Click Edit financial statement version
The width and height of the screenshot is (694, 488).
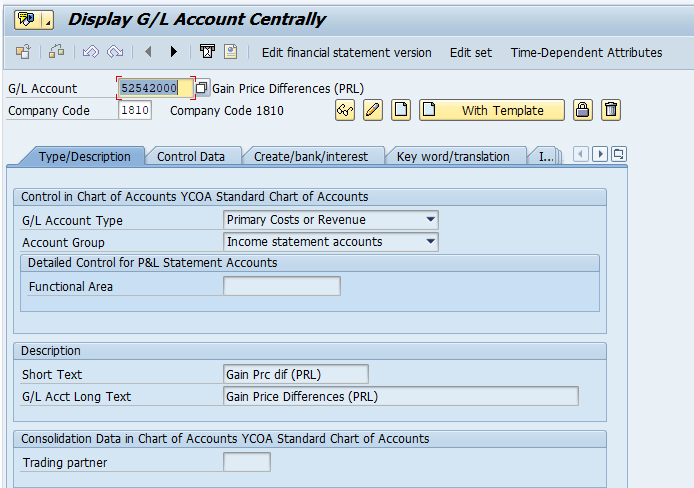point(346,52)
